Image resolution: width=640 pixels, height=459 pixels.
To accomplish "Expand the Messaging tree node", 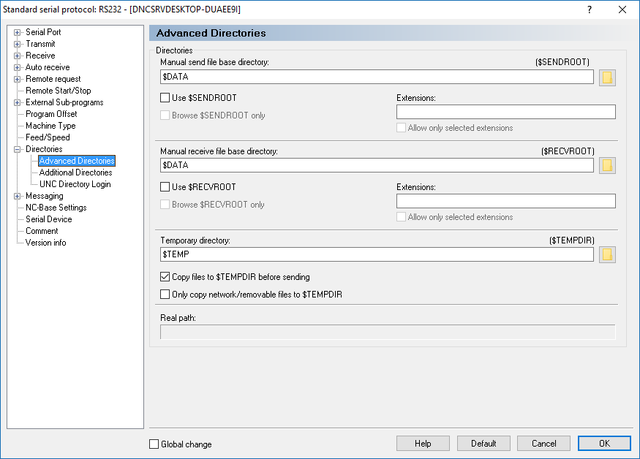I will click(x=17, y=196).
